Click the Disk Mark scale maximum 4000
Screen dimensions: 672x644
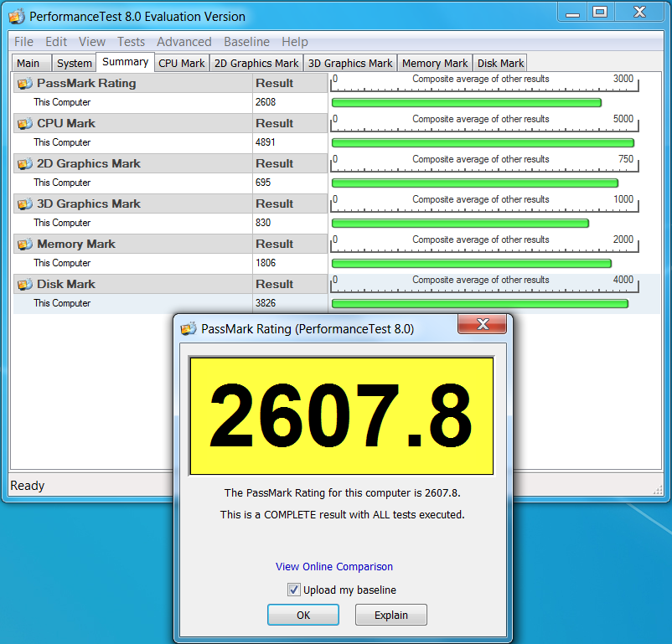(x=623, y=280)
